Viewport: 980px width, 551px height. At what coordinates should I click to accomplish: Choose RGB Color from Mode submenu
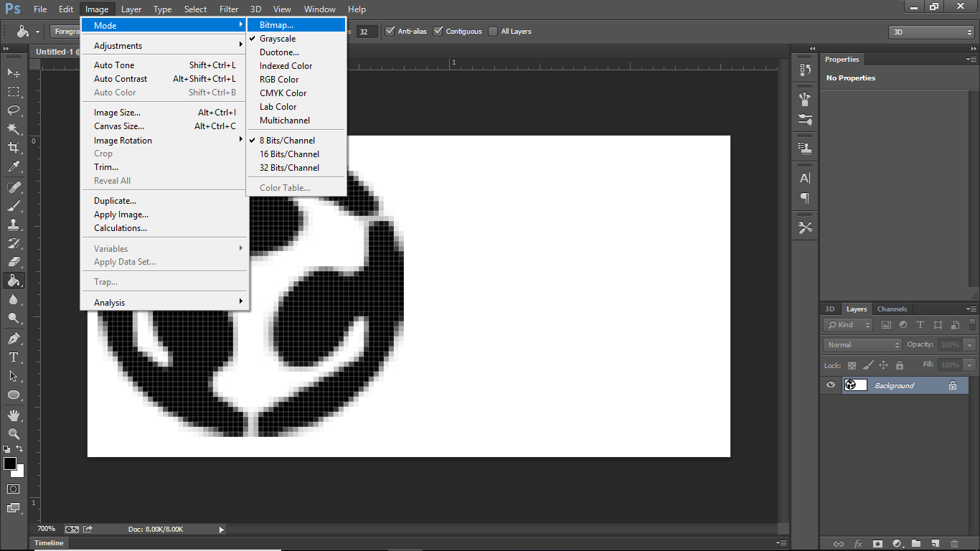click(296, 80)
